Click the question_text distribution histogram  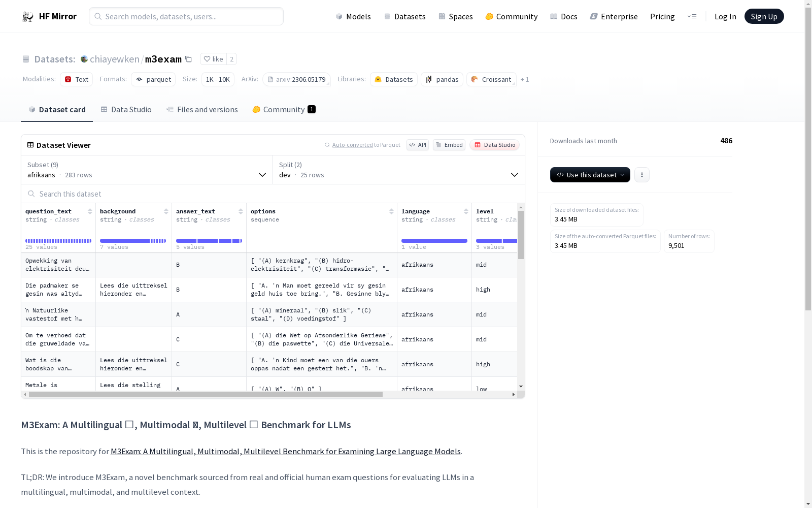pos(58,241)
